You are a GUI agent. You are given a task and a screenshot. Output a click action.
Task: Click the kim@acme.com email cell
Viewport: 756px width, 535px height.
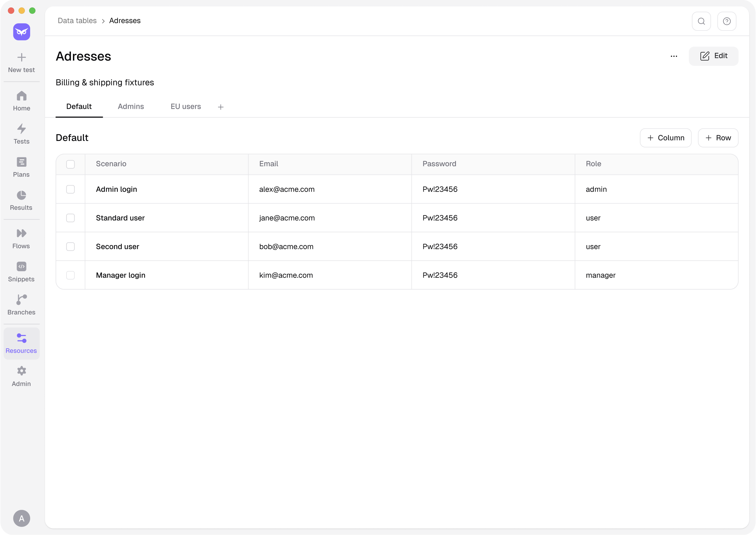coord(330,275)
